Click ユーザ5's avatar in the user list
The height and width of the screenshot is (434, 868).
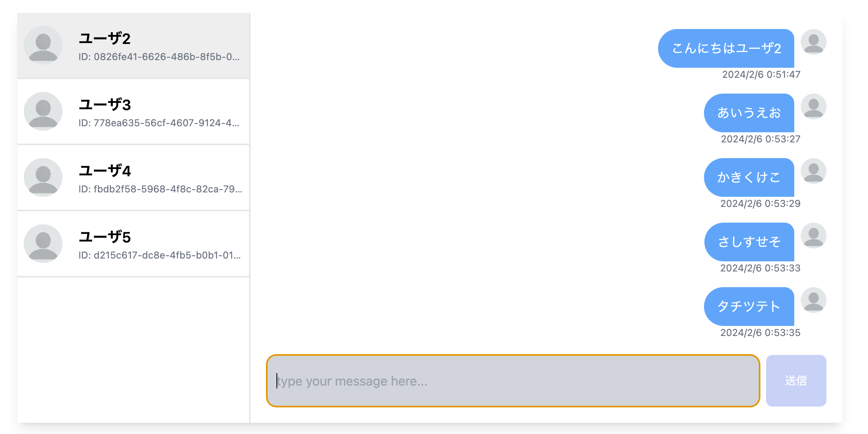click(x=43, y=244)
